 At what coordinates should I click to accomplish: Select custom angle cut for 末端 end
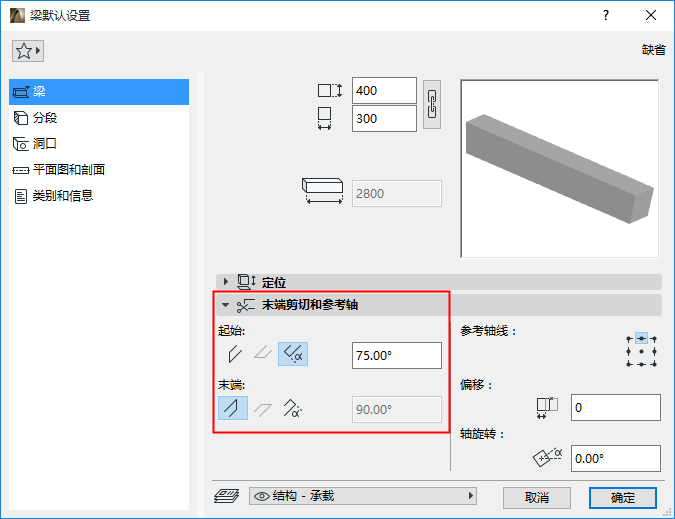coord(292,408)
